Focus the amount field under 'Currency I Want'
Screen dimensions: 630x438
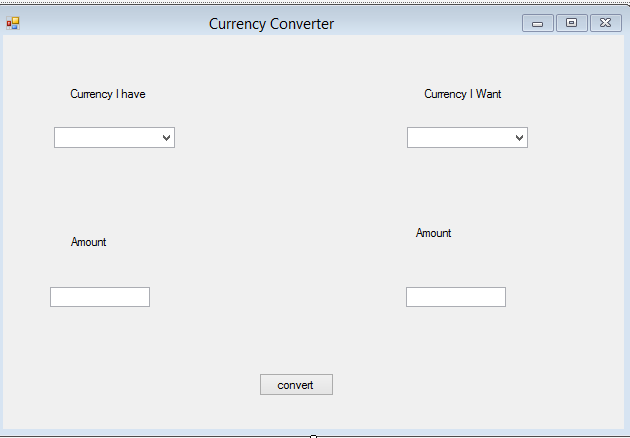coord(456,297)
